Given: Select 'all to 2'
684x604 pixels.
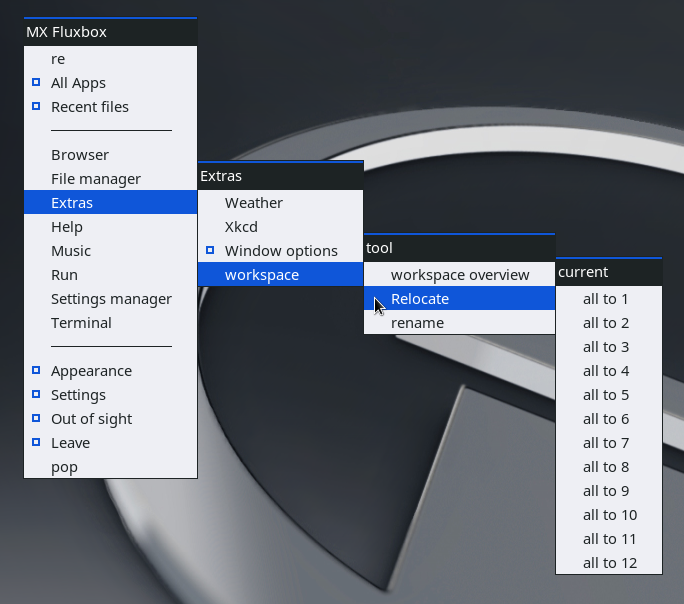Looking at the screenshot, I should pyautogui.click(x=609, y=322).
